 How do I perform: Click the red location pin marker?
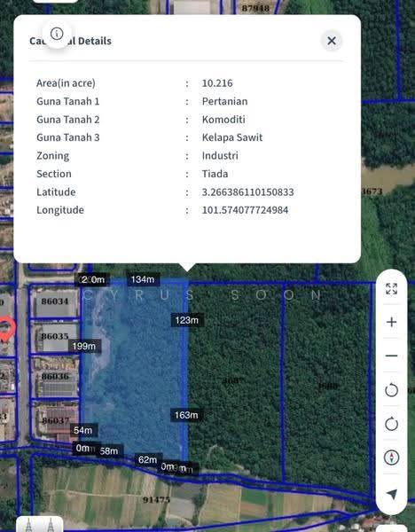[x=7, y=328]
